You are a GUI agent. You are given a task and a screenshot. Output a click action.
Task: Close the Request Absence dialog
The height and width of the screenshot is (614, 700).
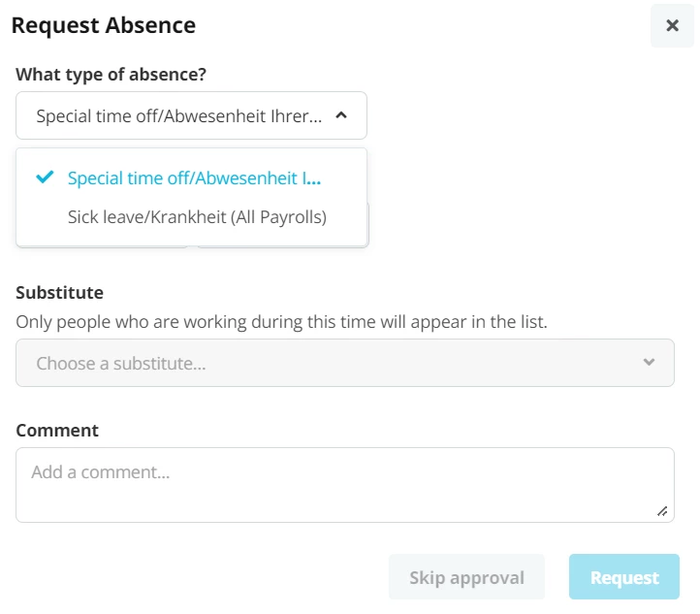tap(672, 25)
